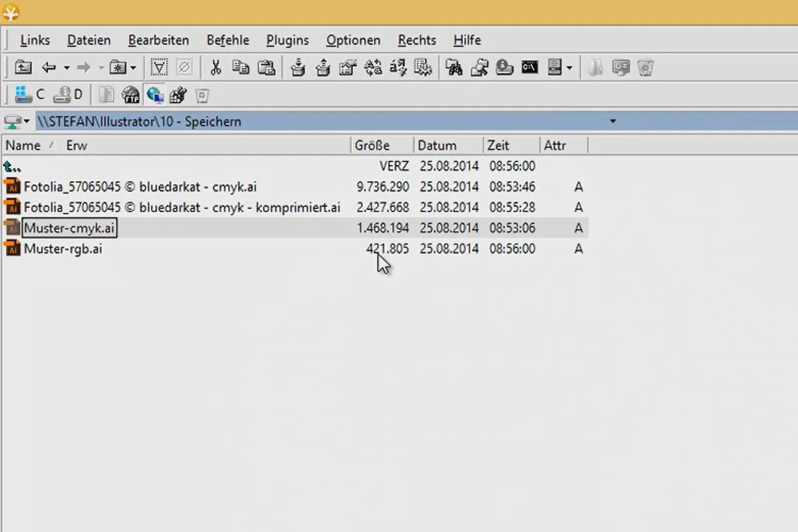798x532 pixels.
Task: Click the favorites folder star icon
Action: point(118,67)
